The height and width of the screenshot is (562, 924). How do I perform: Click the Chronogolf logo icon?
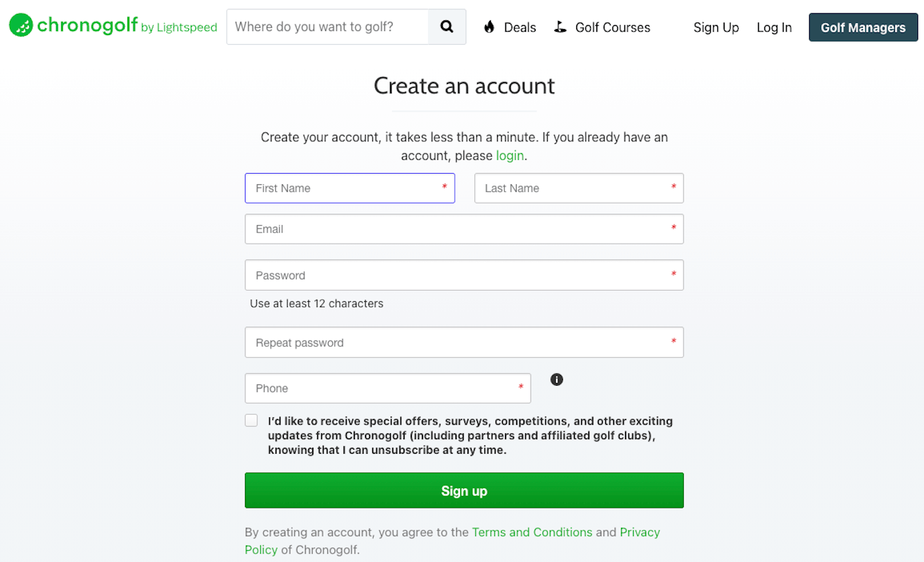[x=21, y=25]
